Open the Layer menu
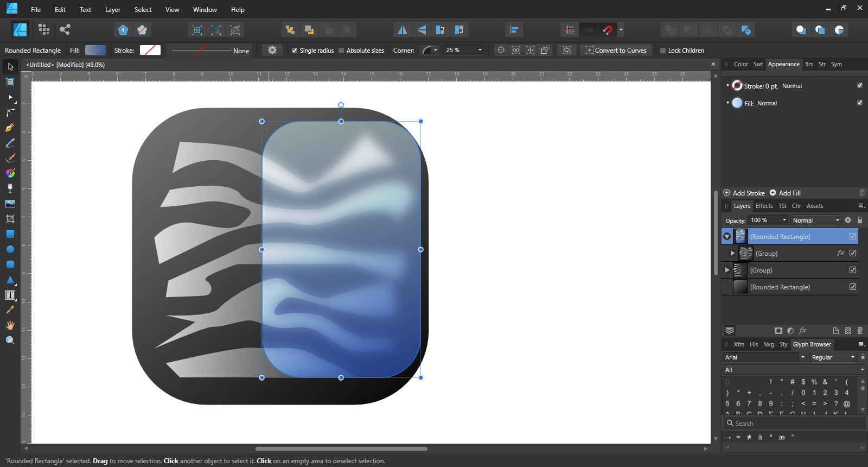This screenshot has height=467, width=868. (113, 10)
